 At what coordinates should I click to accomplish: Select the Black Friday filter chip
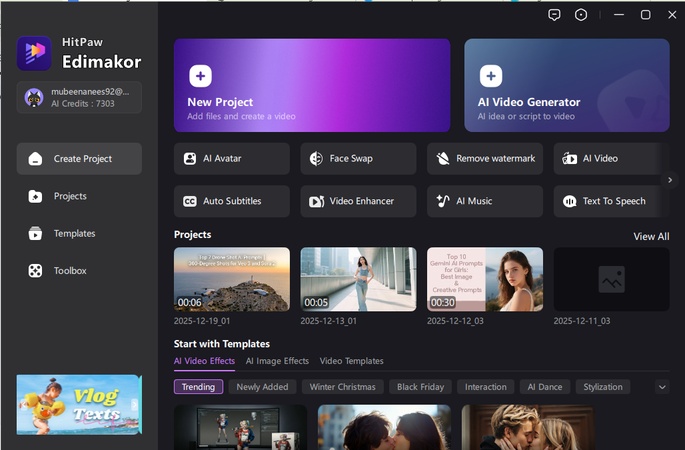click(422, 387)
